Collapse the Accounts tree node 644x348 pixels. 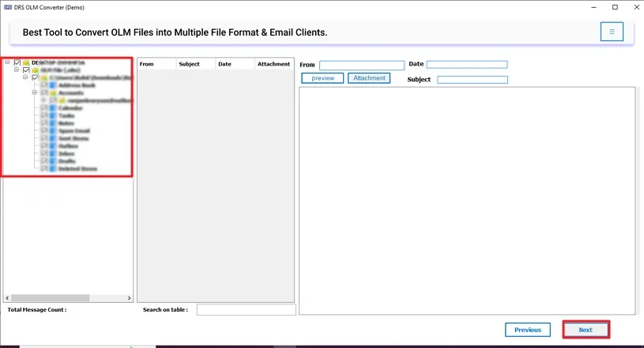[x=35, y=93]
